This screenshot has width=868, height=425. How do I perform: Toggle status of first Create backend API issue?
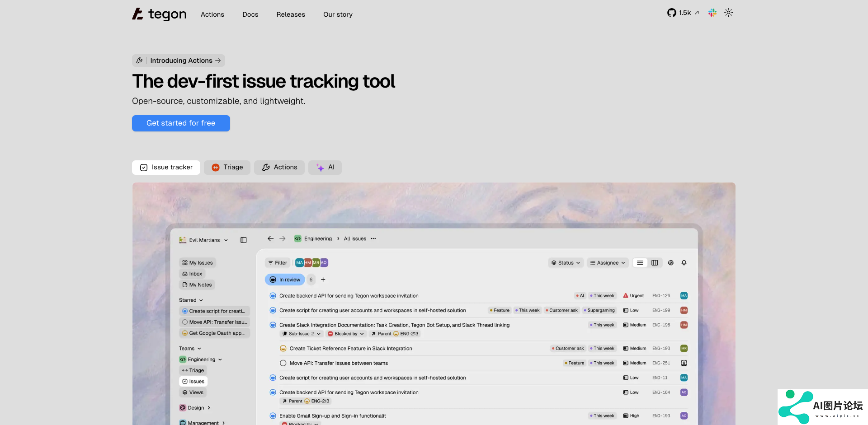point(273,296)
